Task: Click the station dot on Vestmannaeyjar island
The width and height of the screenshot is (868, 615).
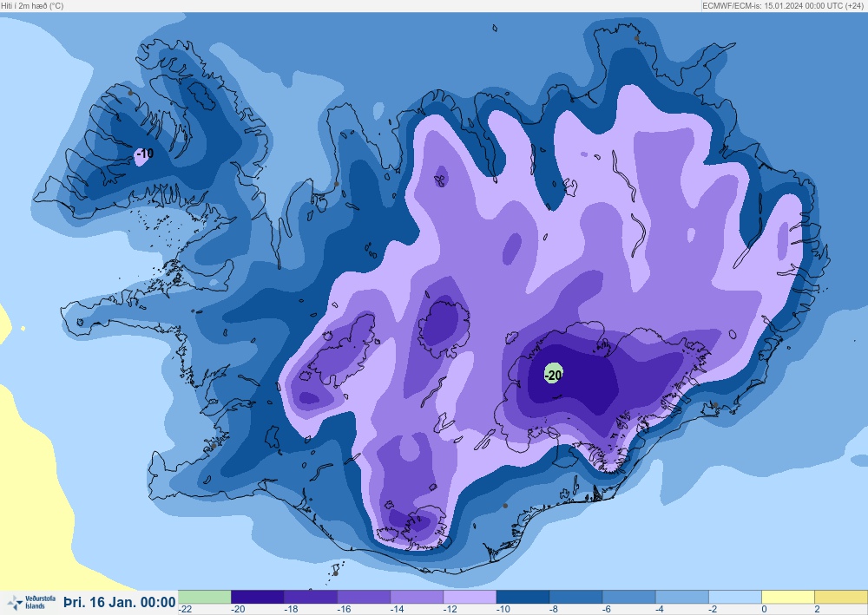Action: pos(335,573)
